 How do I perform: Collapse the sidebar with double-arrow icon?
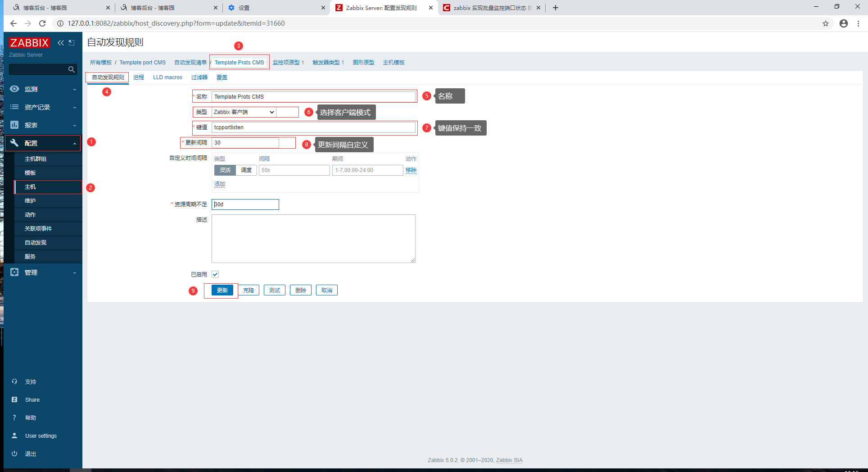click(61, 43)
